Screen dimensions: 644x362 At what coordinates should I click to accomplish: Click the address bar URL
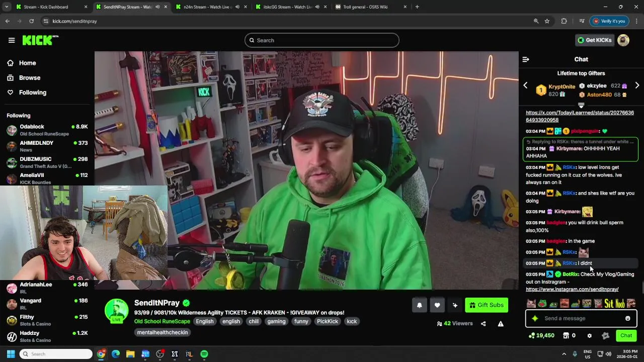(74, 21)
